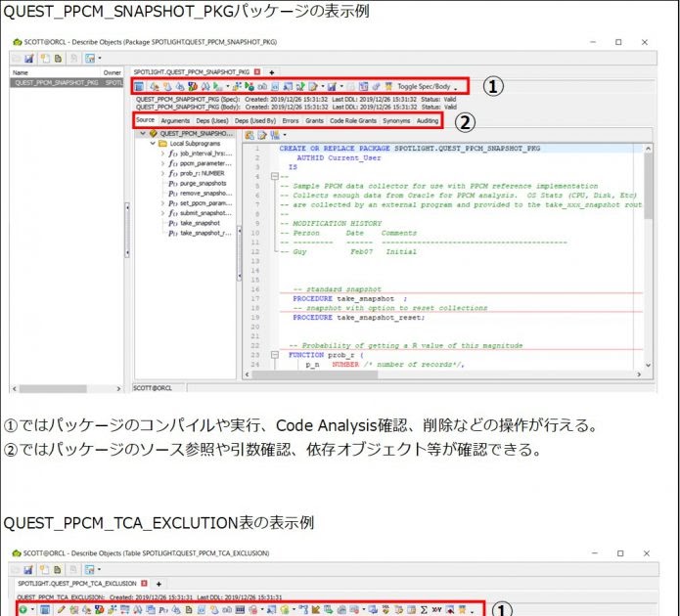Collapse the Local Subprograms folder
The height and width of the screenshot is (616, 680).
(x=153, y=143)
